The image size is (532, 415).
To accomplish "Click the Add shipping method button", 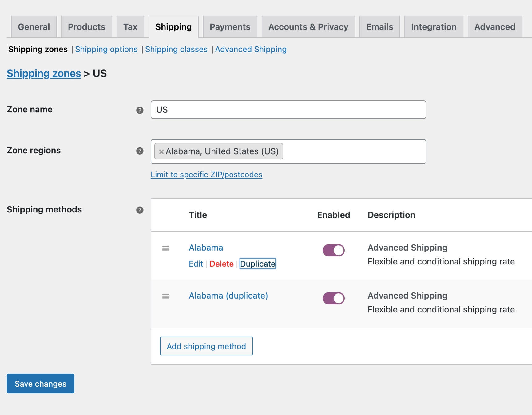I will click(206, 346).
